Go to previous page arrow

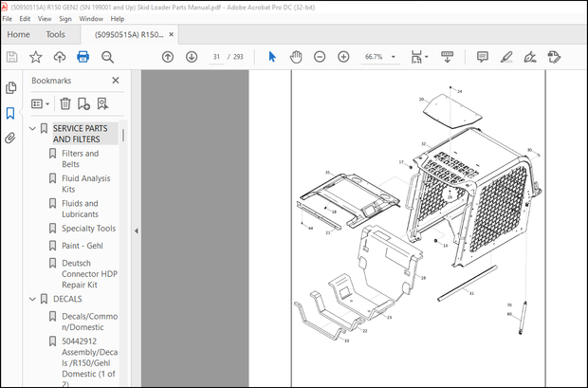tap(168, 57)
